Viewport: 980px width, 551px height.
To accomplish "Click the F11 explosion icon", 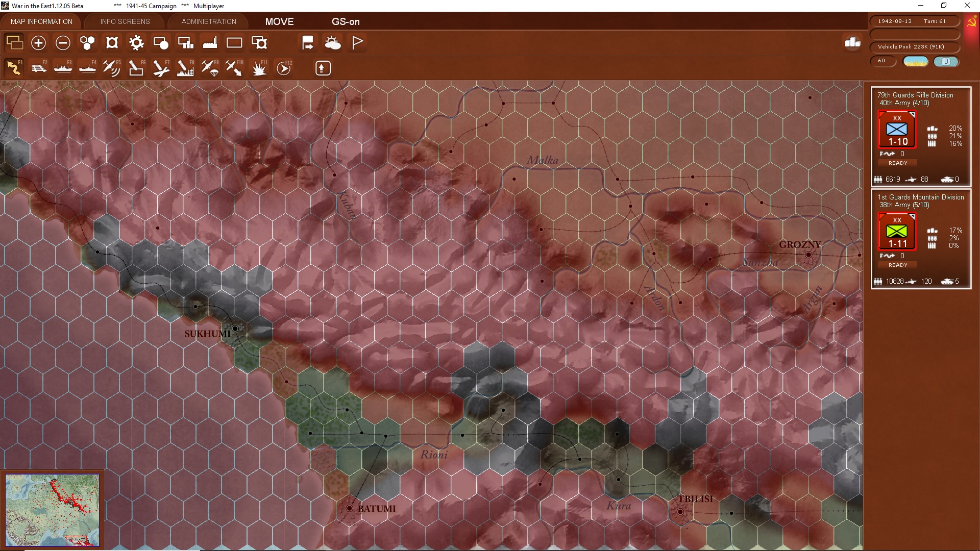I will [x=259, y=68].
